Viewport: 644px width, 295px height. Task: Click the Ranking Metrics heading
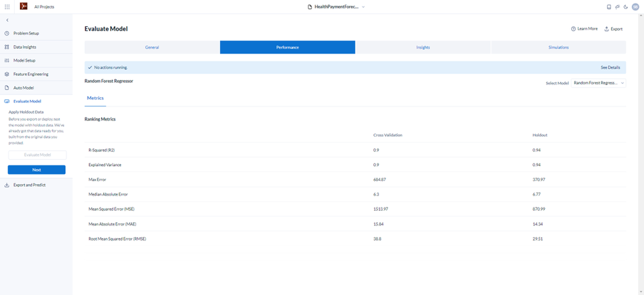click(x=100, y=119)
